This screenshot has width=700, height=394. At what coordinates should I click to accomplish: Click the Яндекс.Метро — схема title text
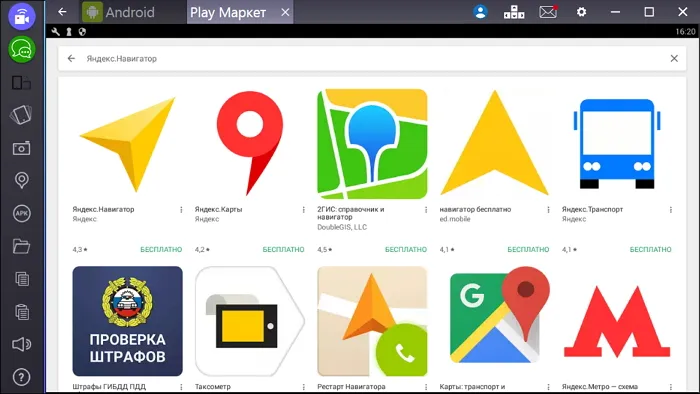tap(600, 387)
